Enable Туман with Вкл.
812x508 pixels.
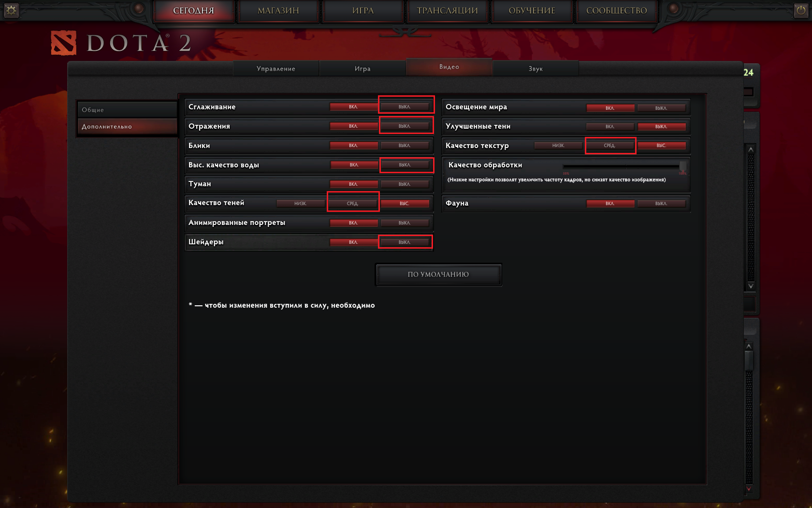(354, 184)
